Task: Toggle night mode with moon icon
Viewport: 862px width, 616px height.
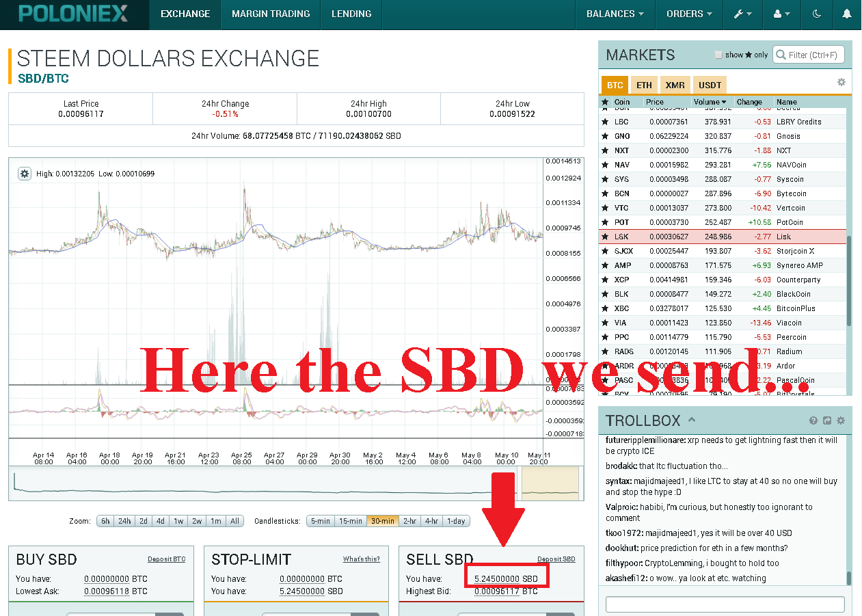Action: click(x=817, y=14)
